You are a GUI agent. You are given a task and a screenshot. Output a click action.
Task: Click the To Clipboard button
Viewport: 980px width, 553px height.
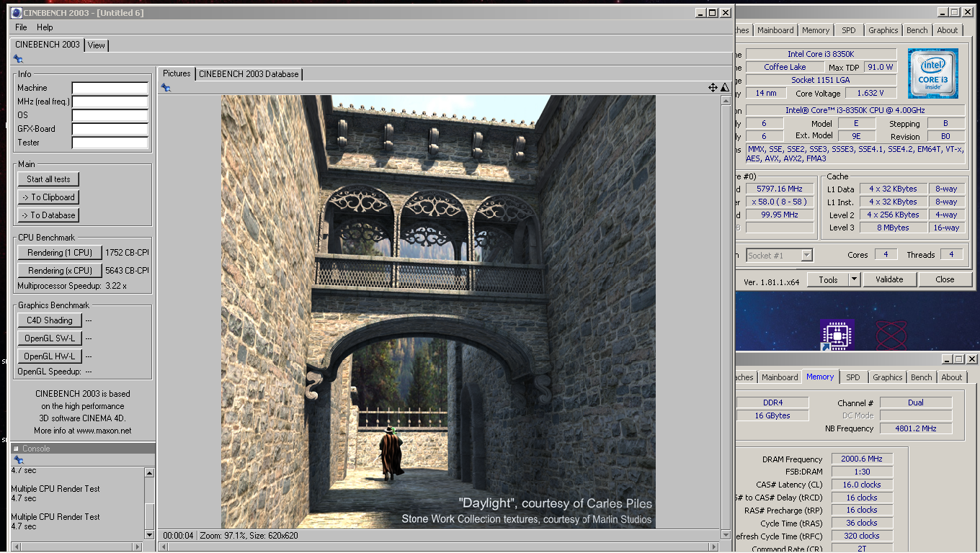[x=48, y=197]
